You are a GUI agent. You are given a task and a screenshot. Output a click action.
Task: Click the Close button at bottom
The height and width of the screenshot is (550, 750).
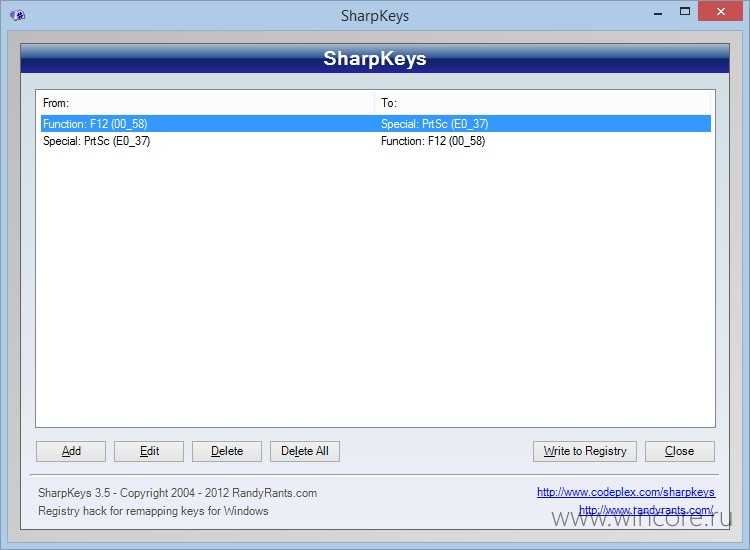click(680, 451)
